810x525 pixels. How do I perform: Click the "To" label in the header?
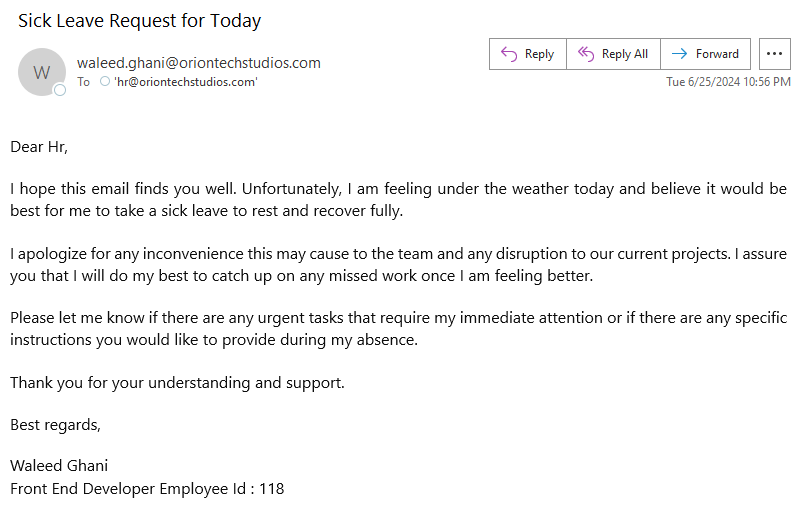[83, 82]
